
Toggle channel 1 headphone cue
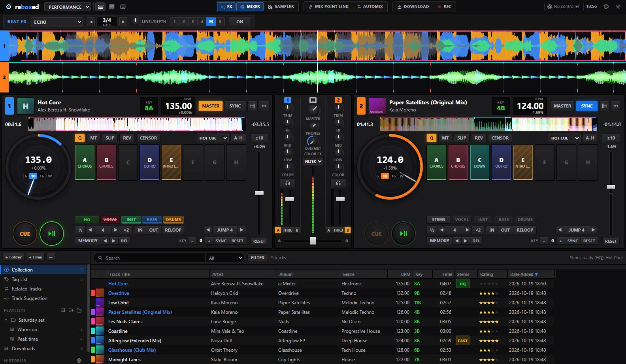tap(288, 183)
